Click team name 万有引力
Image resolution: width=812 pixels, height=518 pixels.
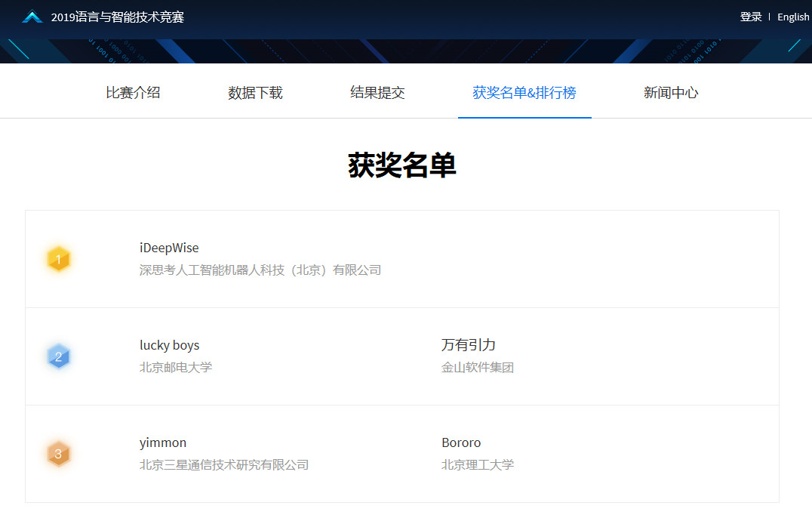click(x=469, y=345)
